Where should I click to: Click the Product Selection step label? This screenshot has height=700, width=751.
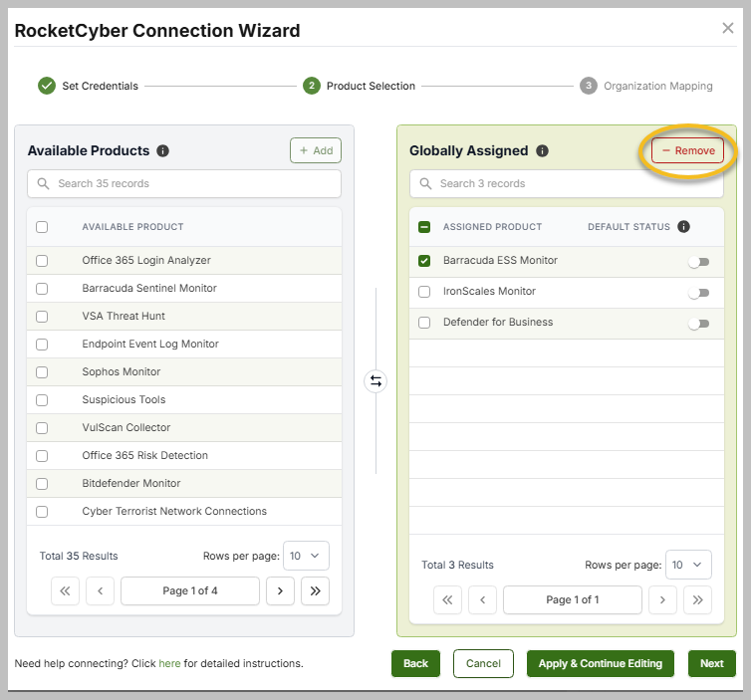tap(371, 87)
